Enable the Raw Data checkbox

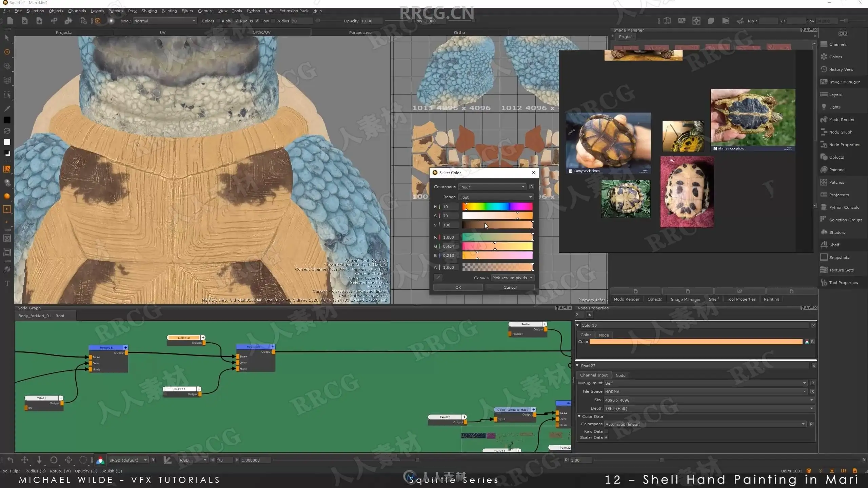click(606, 431)
